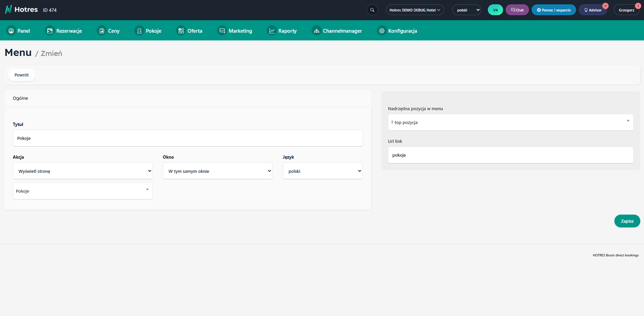Expand the Nadrzędna pozycja w menu selector

(x=510, y=122)
